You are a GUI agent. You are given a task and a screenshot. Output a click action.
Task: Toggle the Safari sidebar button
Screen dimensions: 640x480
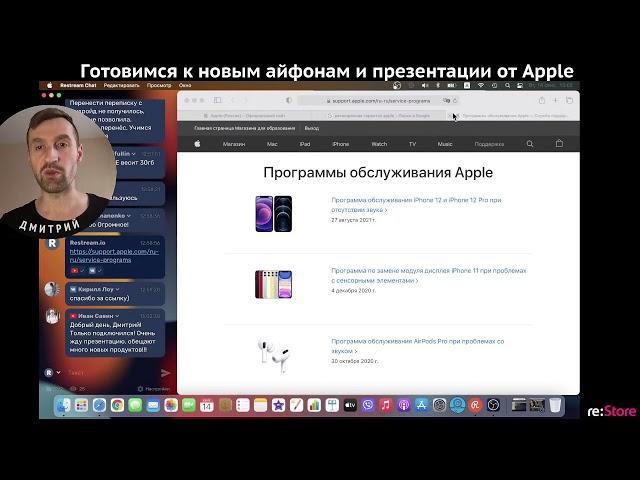(x=217, y=100)
